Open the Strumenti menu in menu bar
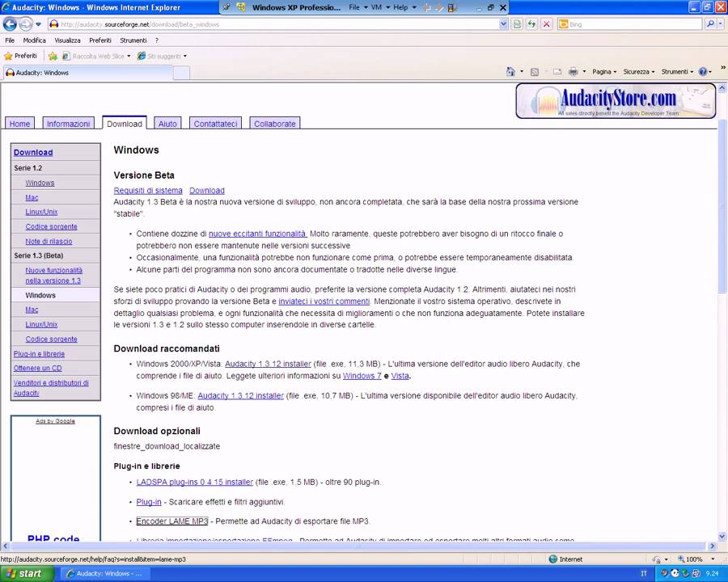The width and height of the screenshot is (728, 582). (x=133, y=40)
